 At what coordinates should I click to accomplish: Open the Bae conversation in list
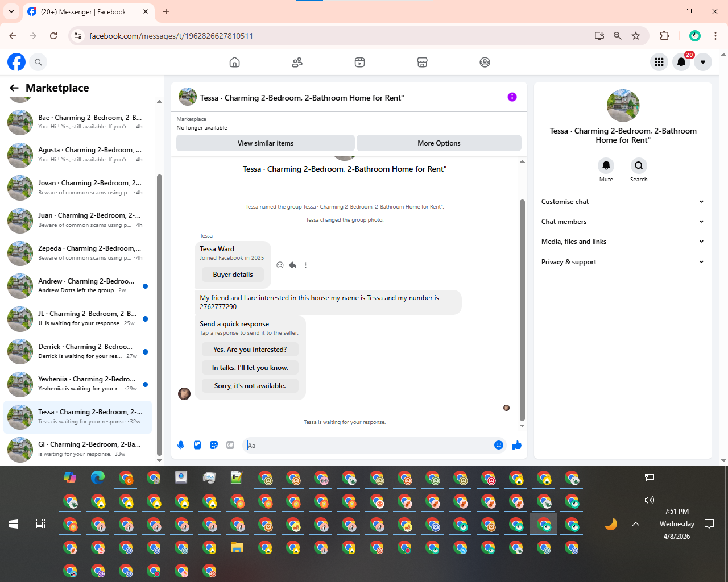(78, 122)
